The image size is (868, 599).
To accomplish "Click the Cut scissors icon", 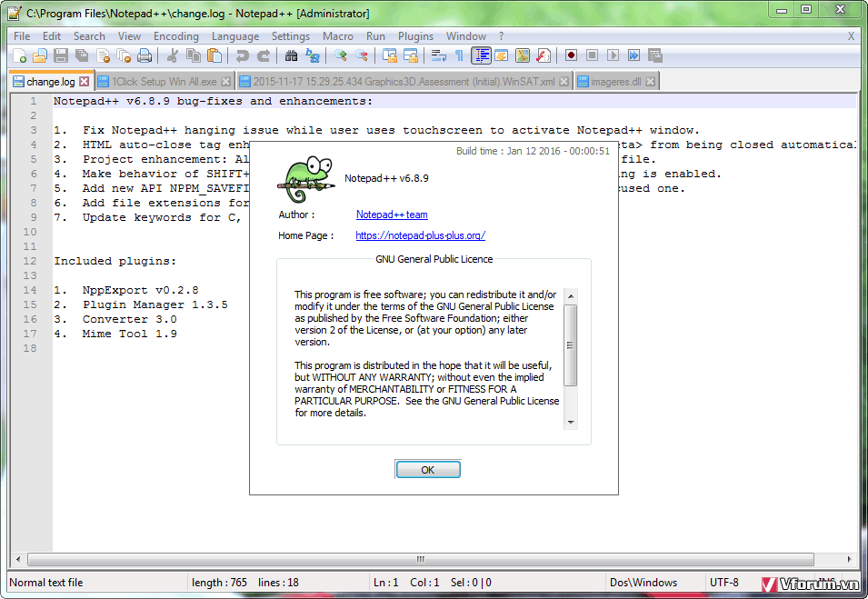I will [173, 55].
